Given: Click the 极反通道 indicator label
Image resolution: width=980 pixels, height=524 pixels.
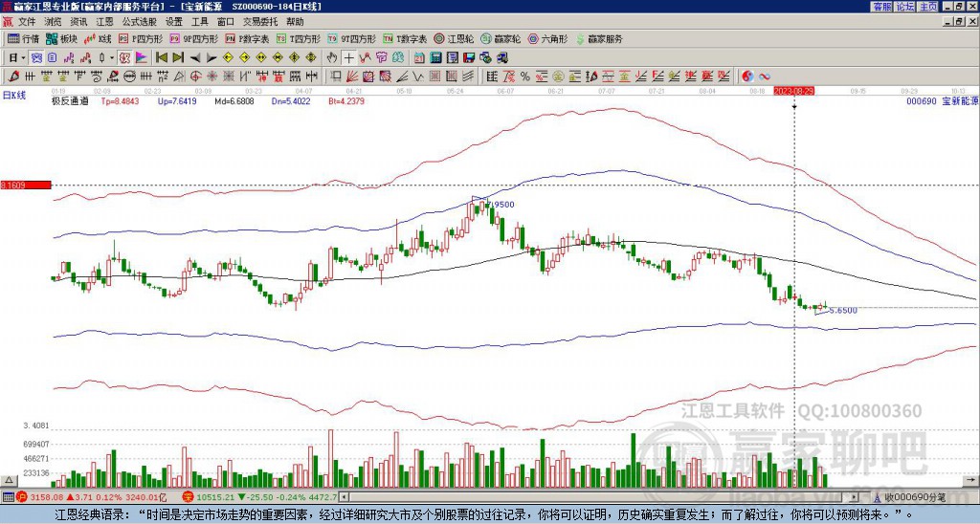Looking at the screenshot, I should 69,100.
